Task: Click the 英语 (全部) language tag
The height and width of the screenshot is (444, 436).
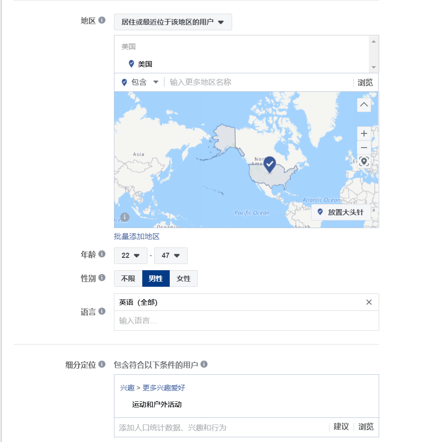Action: click(x=138, y=302)
